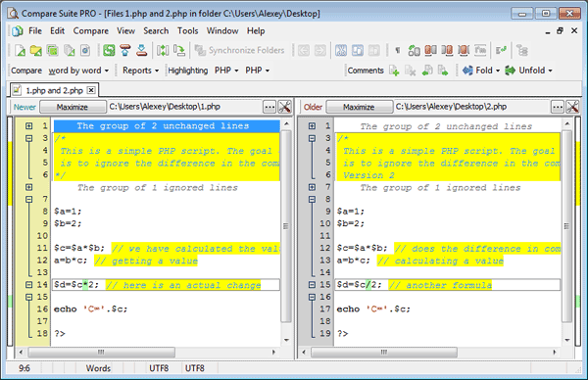Collapse line 14 block in left panel

[28, 285]
